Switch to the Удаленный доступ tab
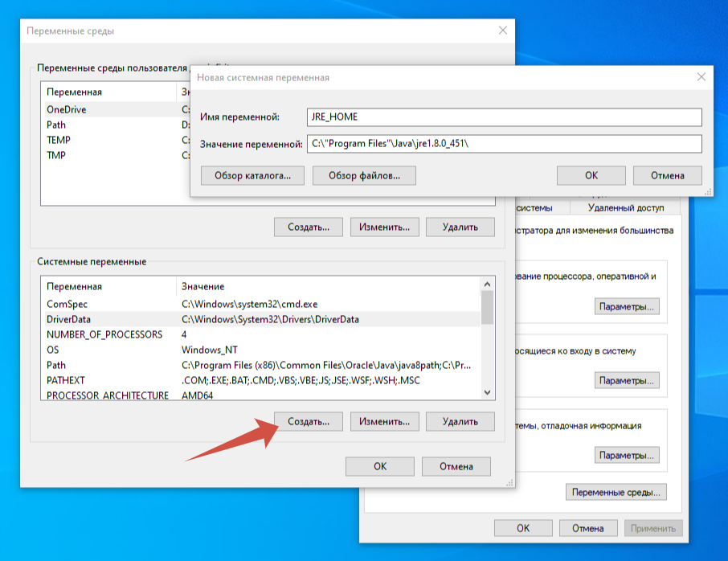This screenshot has height=561, width=728. (625, 208)
